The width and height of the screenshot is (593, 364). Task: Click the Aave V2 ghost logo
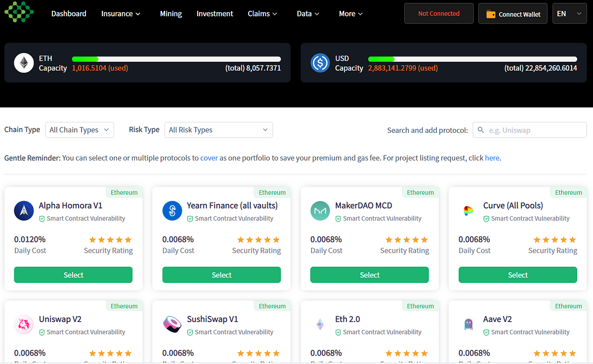(x=468, y=324)
